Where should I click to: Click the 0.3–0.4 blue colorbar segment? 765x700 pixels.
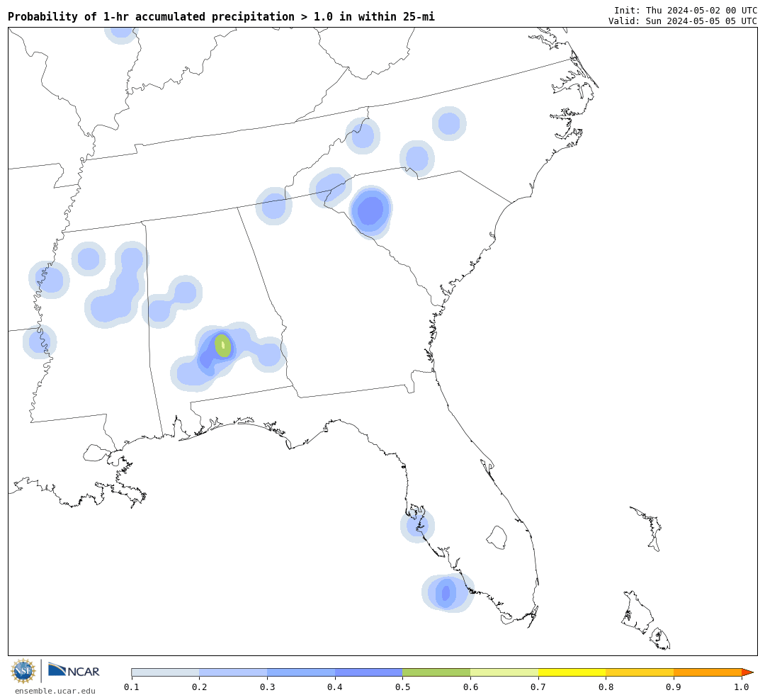pos(301,672)
